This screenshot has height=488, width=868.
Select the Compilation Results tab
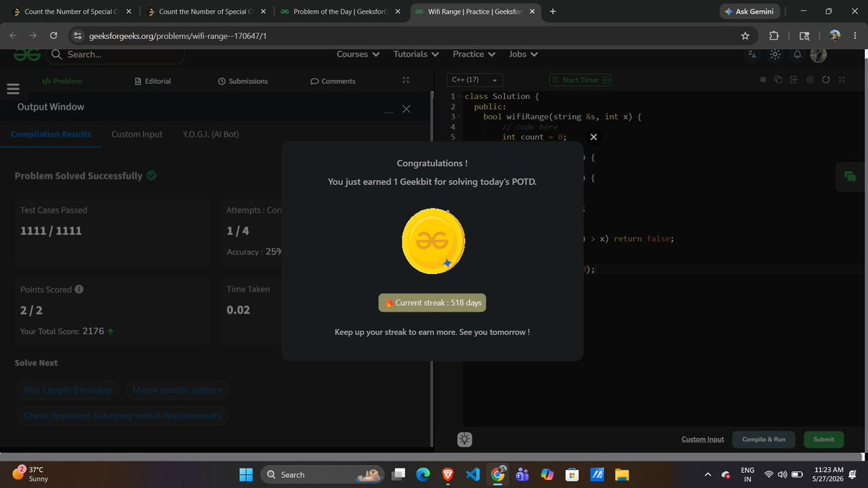[51, 134]
